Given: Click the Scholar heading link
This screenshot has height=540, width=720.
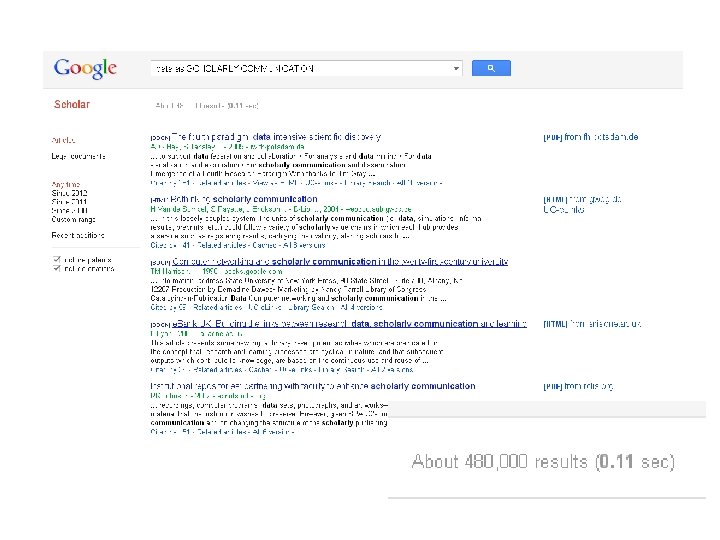Looking at the screenshot, I should (x=72, y=104).
